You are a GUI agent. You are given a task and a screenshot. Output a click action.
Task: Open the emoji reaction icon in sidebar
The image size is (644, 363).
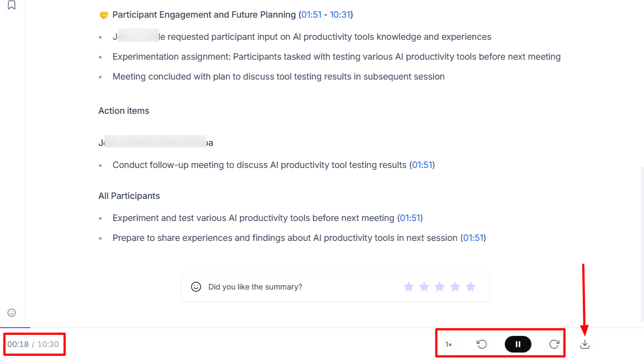tap(12, 313)
